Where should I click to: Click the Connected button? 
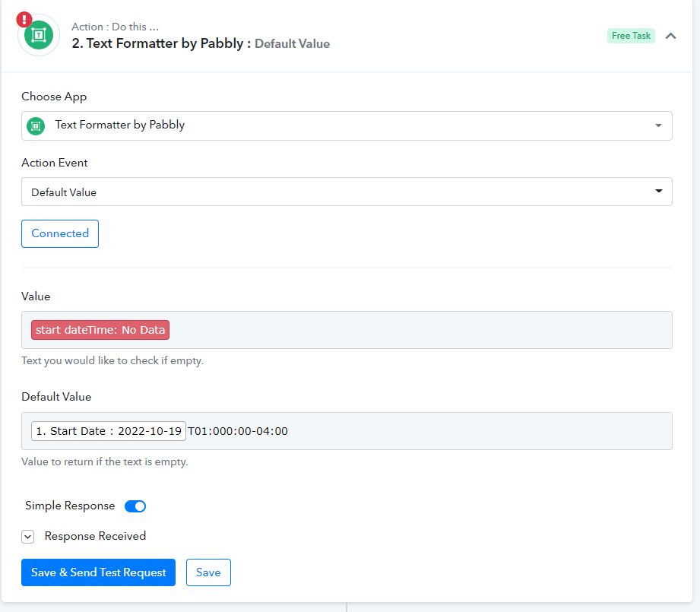(x=60, y=233)
